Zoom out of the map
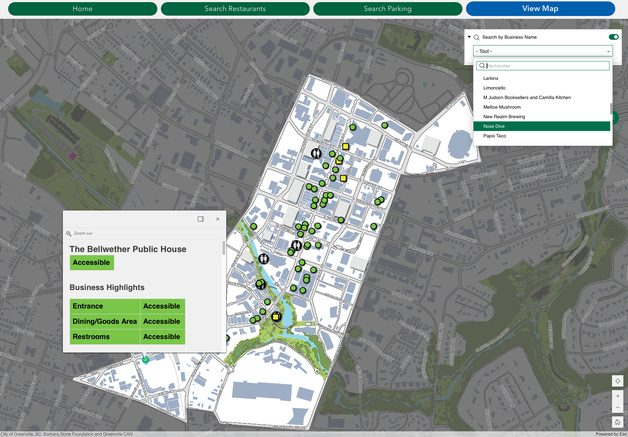 [x=617, y=408]
